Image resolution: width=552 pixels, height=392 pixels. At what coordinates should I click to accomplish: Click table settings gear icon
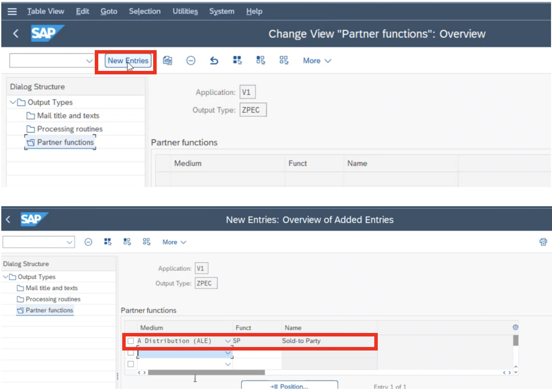[515, 327]
